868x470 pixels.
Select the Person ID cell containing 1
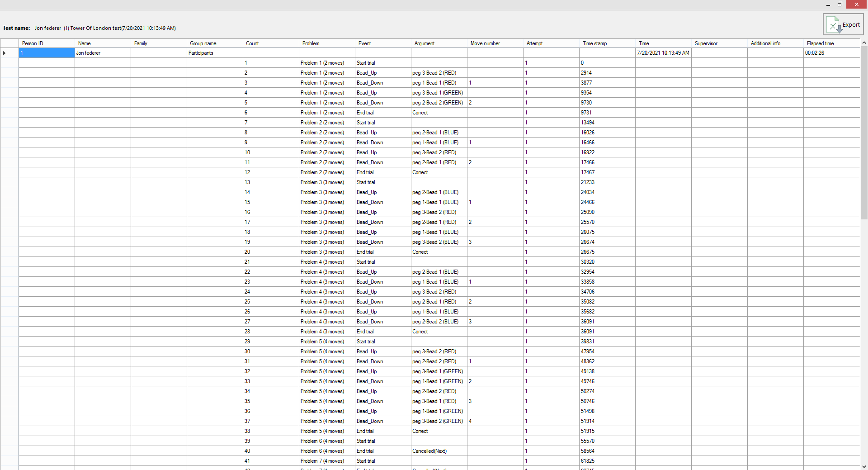(47, 53)
